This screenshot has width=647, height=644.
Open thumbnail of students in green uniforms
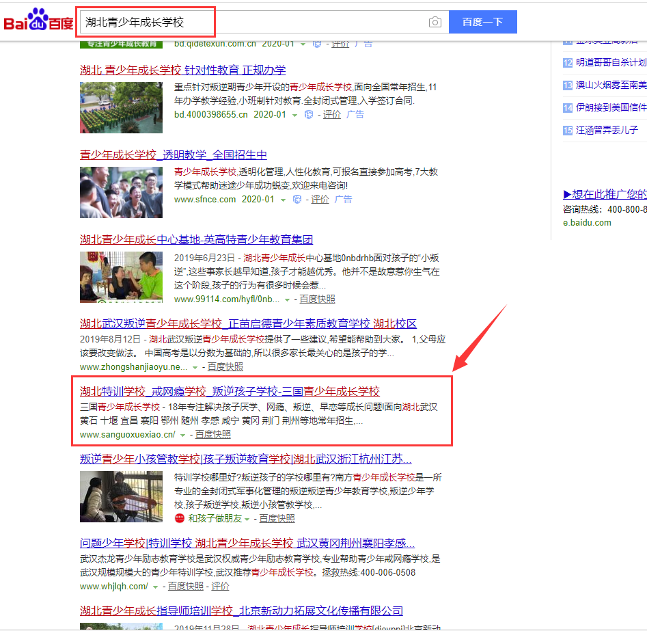122,107
